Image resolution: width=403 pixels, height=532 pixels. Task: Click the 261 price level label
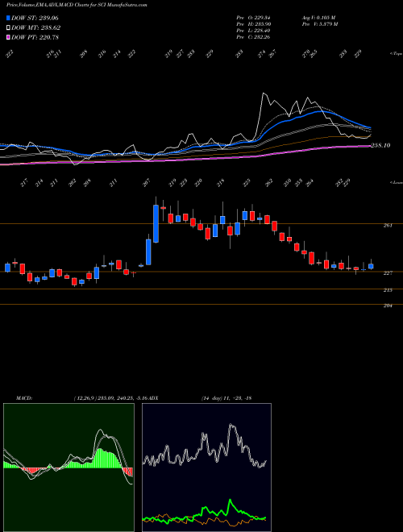pos(388,225)
